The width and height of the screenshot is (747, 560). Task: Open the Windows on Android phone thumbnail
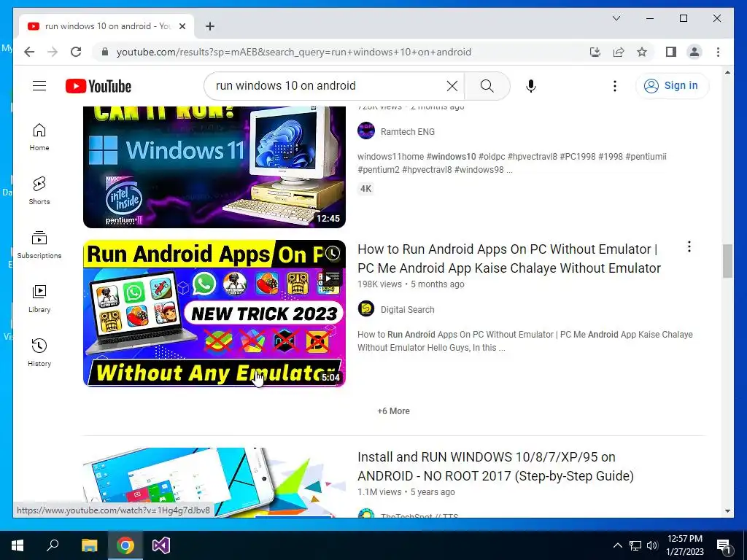[x=214, y=483]
